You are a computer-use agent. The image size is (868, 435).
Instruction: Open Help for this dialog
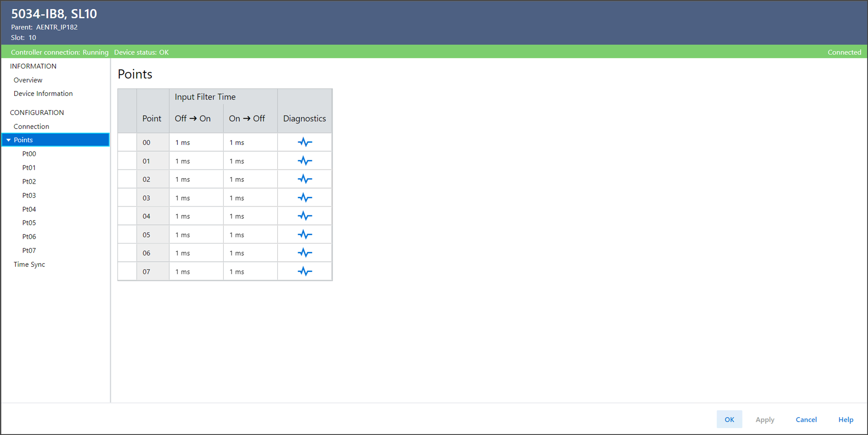(846, 419)
